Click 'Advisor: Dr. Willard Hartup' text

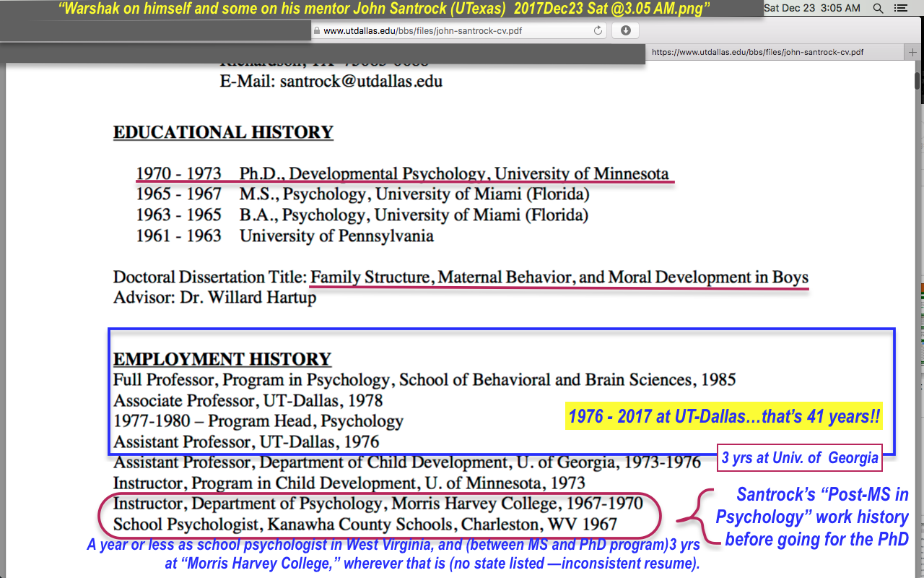point(214,298)
